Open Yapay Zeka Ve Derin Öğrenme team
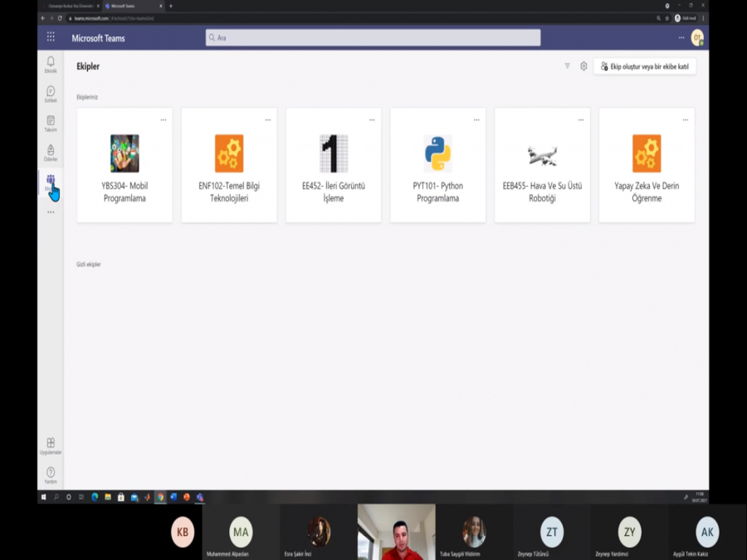This screenshot has height=560, width=747. click(647, 165)
